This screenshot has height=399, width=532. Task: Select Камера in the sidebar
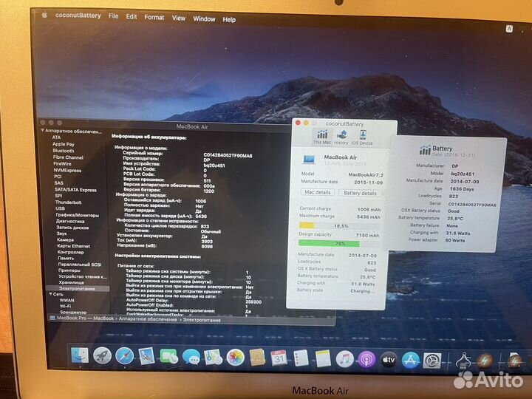pos(65,239)
